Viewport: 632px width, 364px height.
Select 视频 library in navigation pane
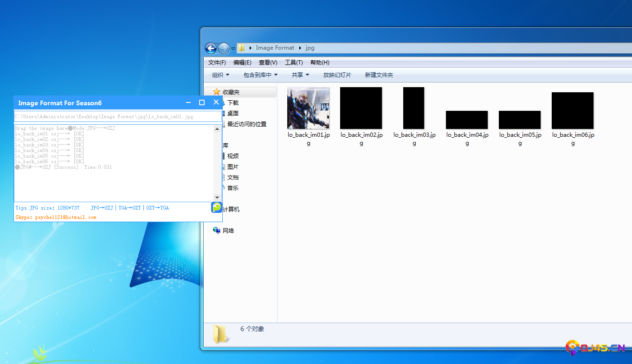233,156
